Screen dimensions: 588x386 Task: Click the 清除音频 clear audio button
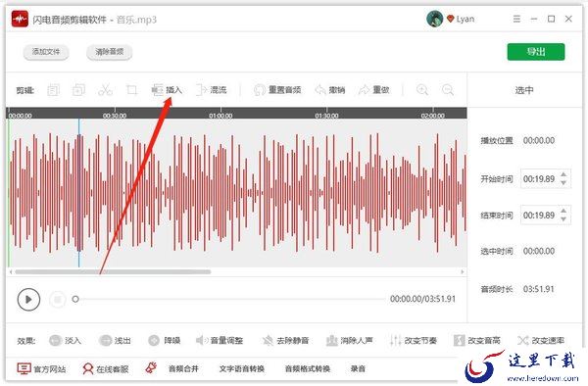click(109, 52)
